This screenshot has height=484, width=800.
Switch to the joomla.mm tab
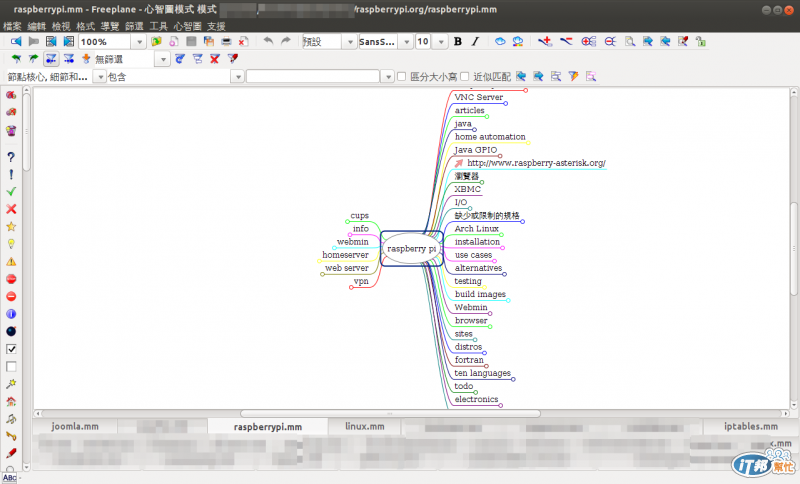coord(75,426)
